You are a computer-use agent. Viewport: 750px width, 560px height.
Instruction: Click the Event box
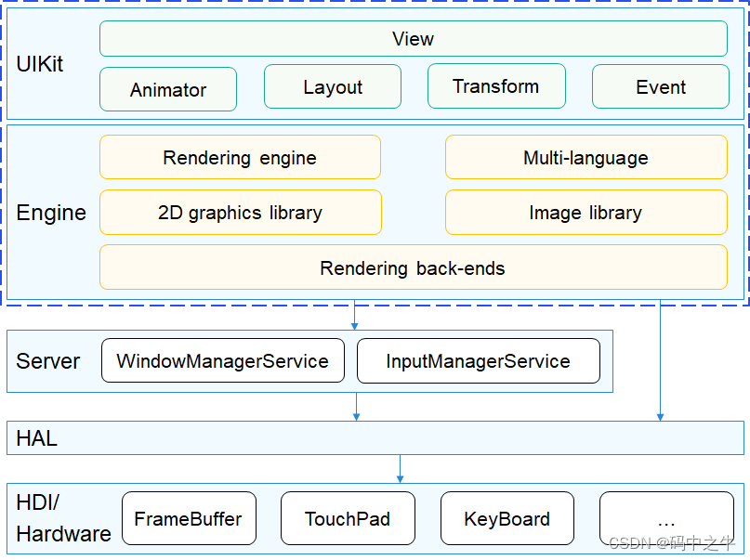click(661, 86)
